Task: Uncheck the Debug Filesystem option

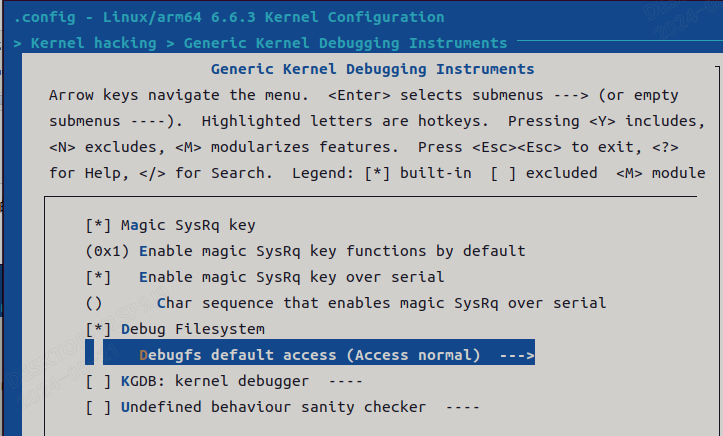Action: [99, 329]
